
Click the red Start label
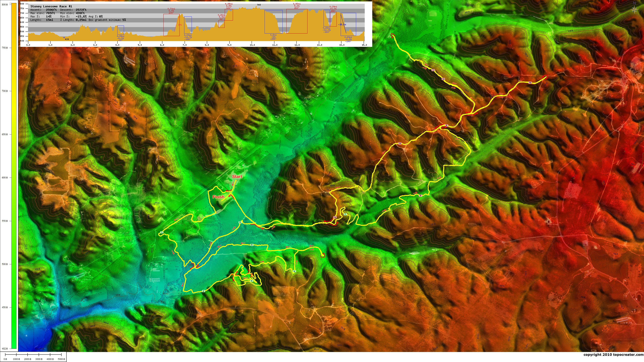[237, 177]
